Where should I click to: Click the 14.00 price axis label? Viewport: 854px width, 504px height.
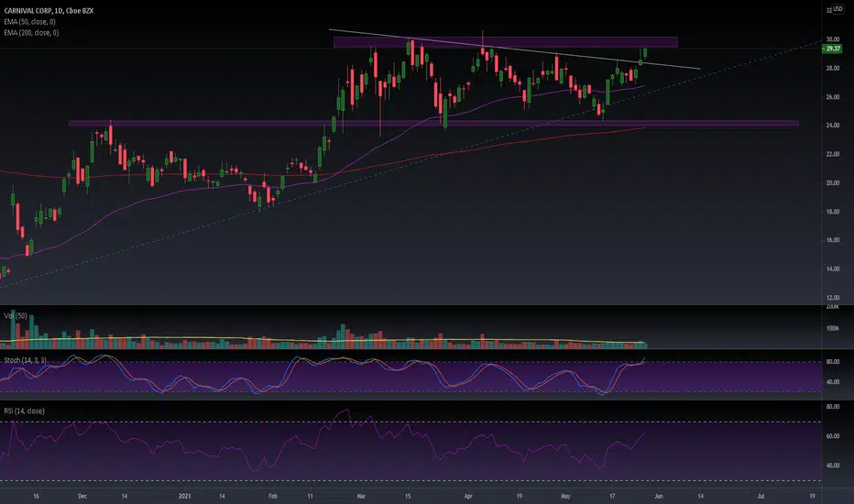pyautogui.click(x=833, y=268)
